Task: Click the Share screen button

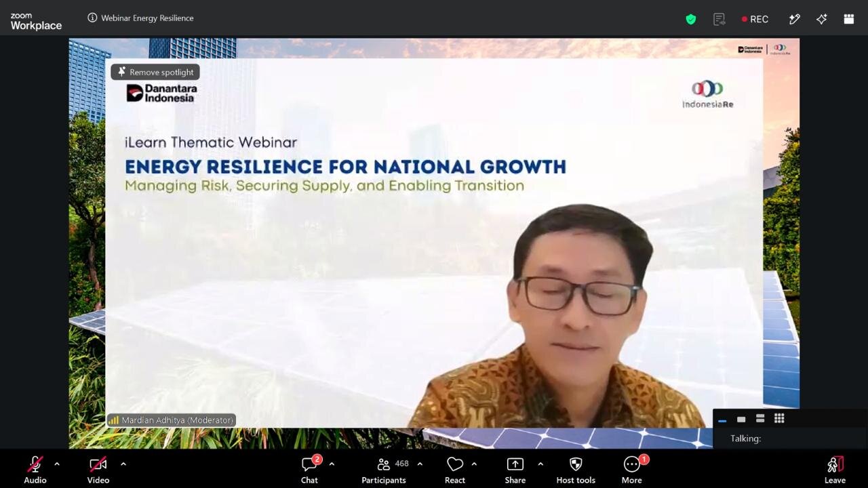Action: pos(515,470)
